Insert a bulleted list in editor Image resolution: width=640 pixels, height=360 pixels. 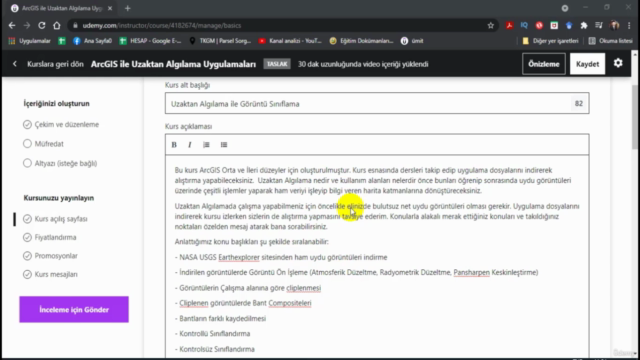click(224, 144)
